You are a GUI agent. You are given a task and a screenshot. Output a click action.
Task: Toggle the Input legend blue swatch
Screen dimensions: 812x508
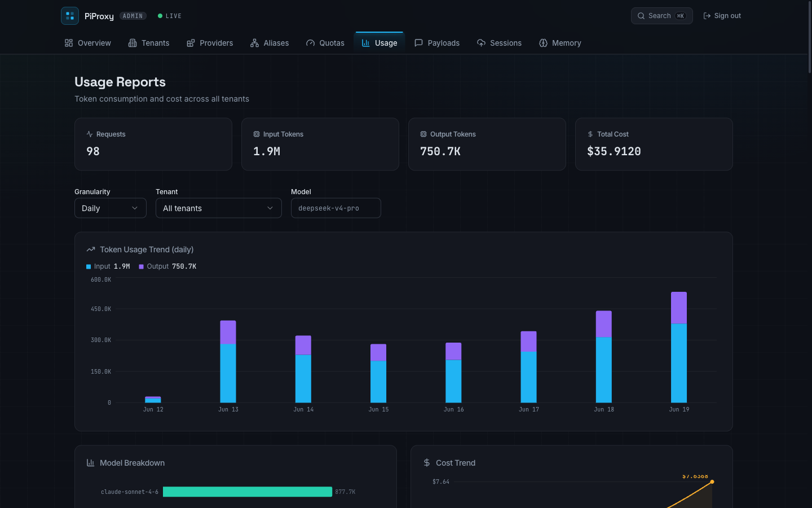pos(89,266)
